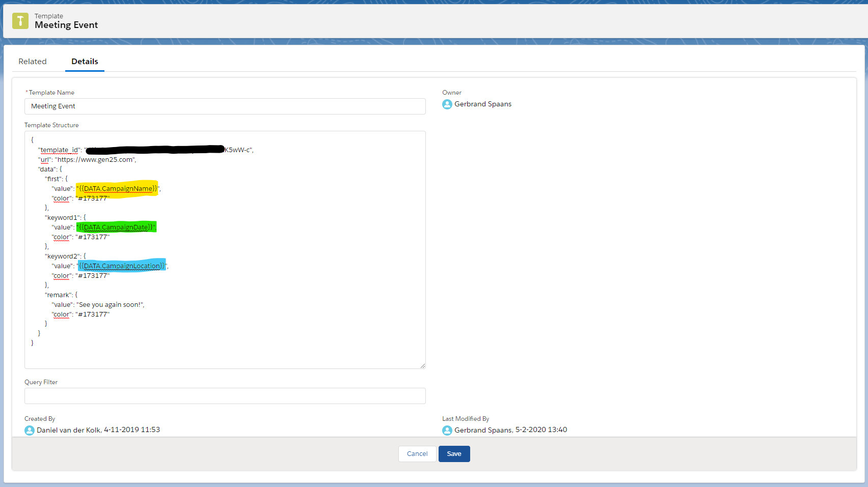
Task: Click the https://www.gen25.com url value
Action: (95, 160)
